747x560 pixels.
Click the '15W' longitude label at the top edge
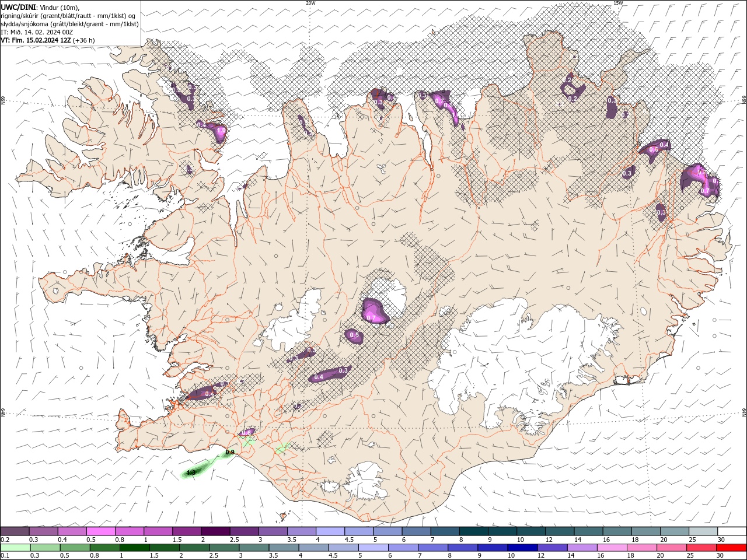618,3
